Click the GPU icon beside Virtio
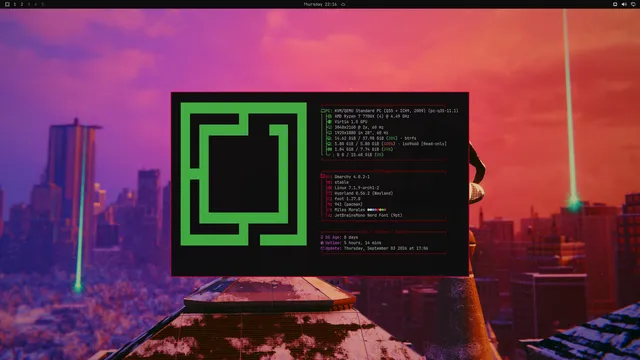Viewport: 640px width, 360px height. 329,122
